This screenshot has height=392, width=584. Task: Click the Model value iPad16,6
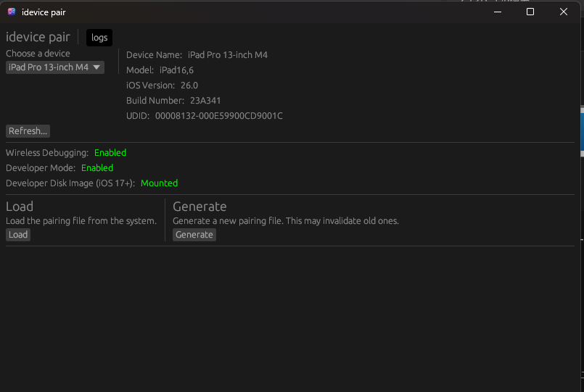click(x=176, y=70)
